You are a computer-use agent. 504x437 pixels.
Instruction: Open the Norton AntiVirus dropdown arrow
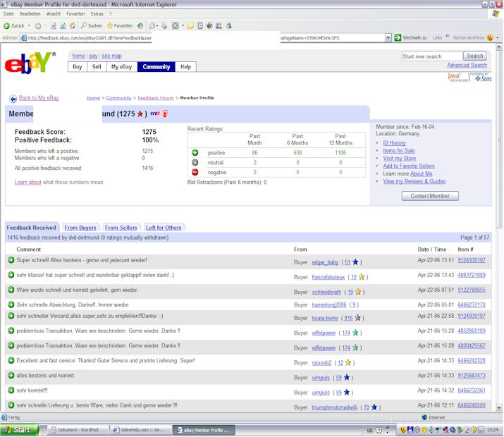coord(498,38)
